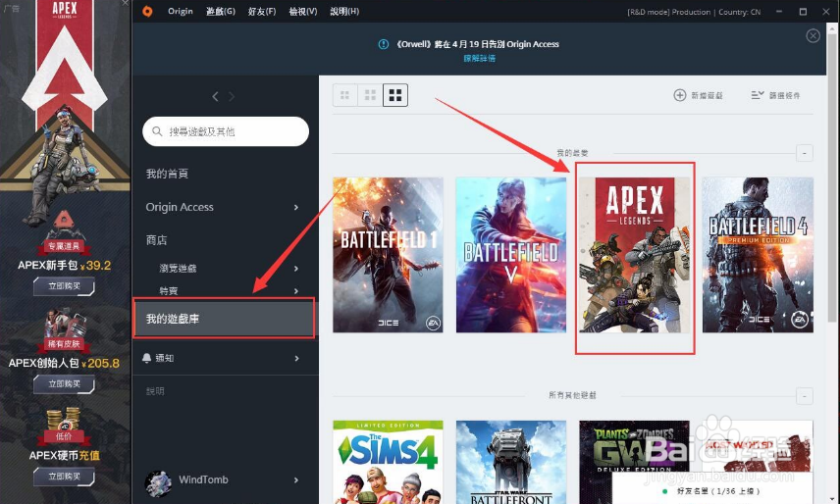
Task: Open 我的首頁 in sidebar
Action: point(167,174)
